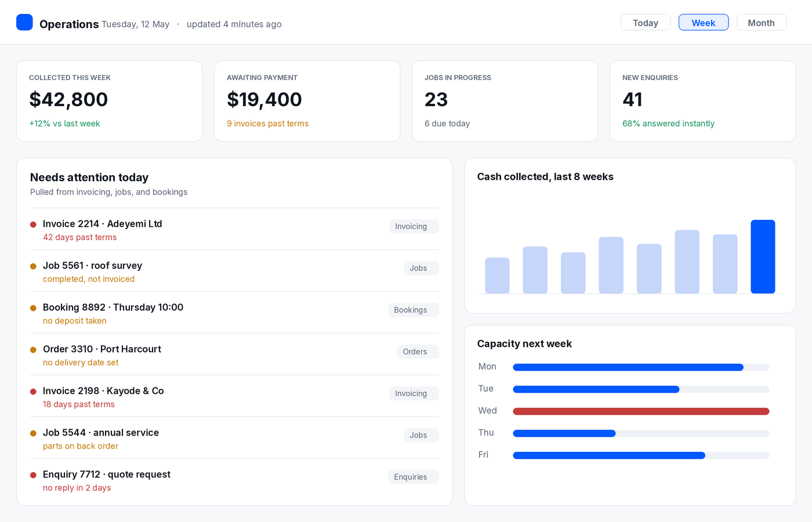Open Job 5544 annual service item
Image resolution: width=812 pixels, height=522 pixels.
click(x=234, y=438)
